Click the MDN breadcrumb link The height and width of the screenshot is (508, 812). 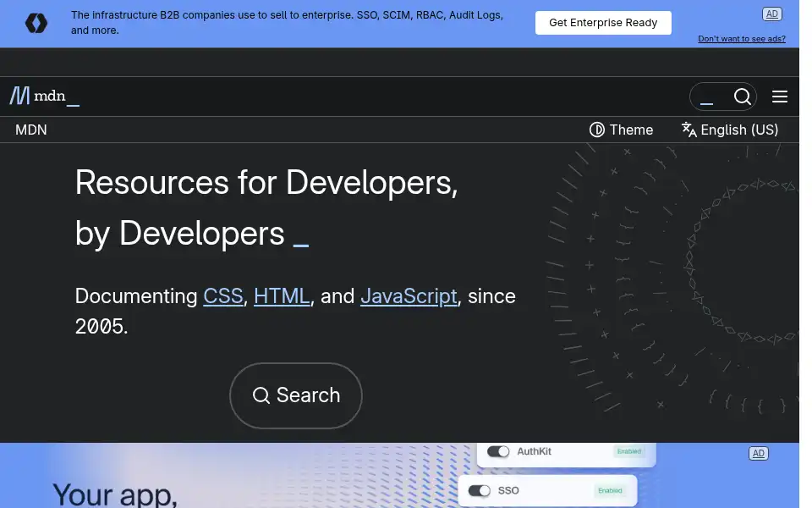[31, 130]
